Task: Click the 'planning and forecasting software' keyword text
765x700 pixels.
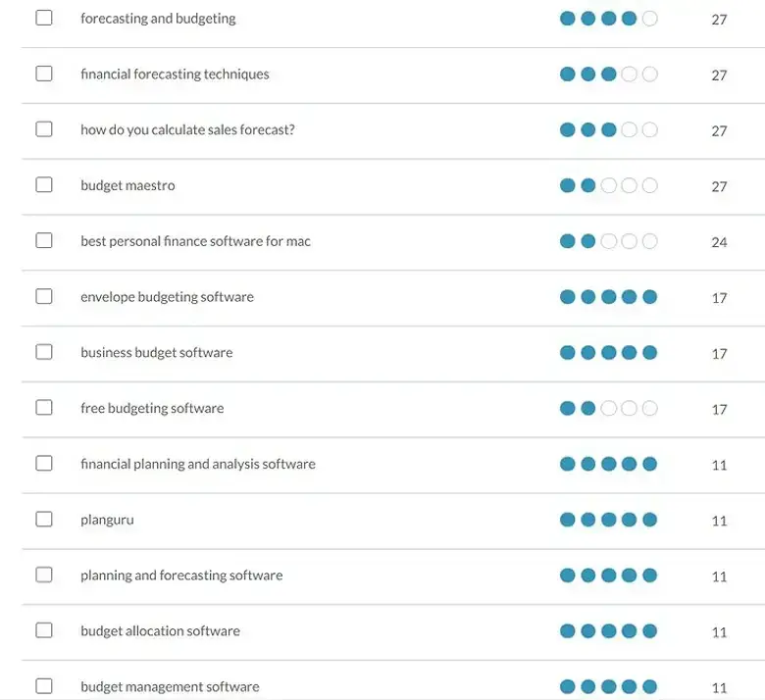Action: 181,575
